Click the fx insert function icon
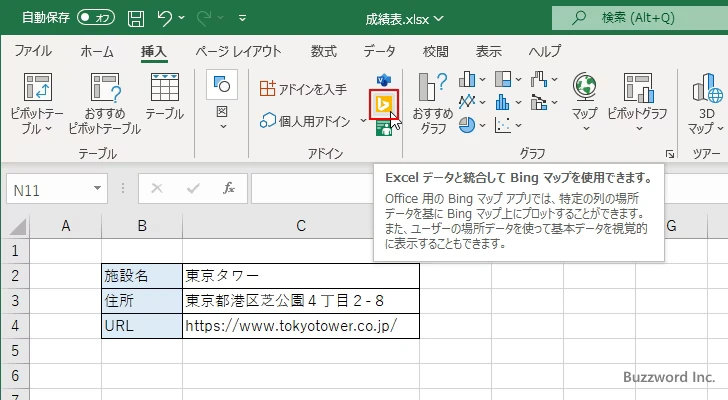This screenshot has height=400, width=728. point(228,188)
